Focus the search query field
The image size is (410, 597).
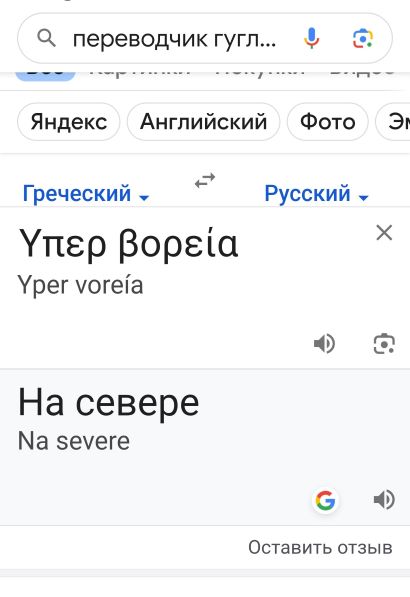pos(174,39)
